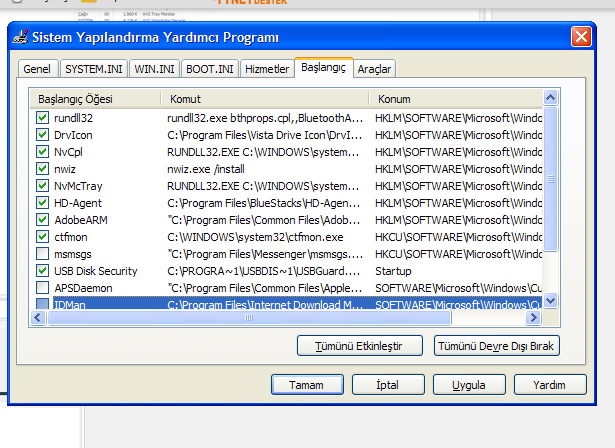Click the vertical scrollbar thumb

[x=551, y=179]
